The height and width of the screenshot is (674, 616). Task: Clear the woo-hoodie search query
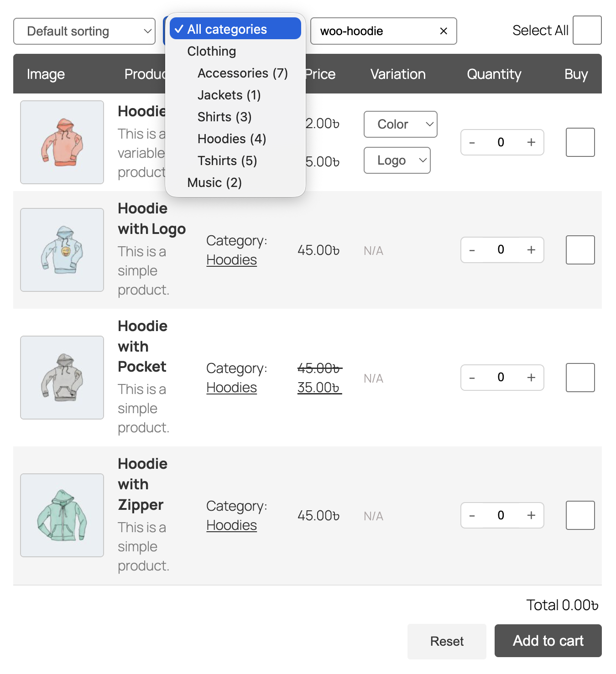pos(443,31)
